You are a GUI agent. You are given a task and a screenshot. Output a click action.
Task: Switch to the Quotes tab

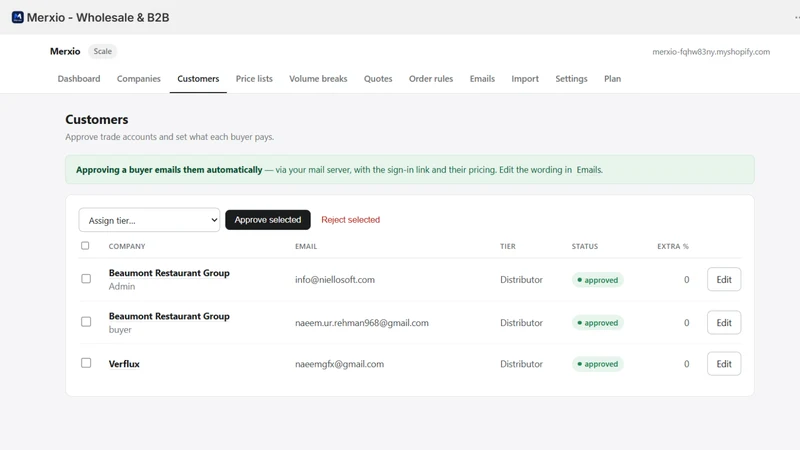click(378, 79)
